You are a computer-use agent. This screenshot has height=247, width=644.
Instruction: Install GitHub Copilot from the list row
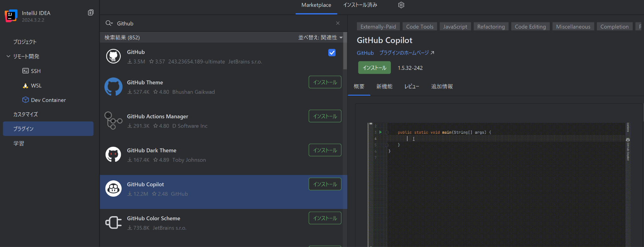click(325, 184)
